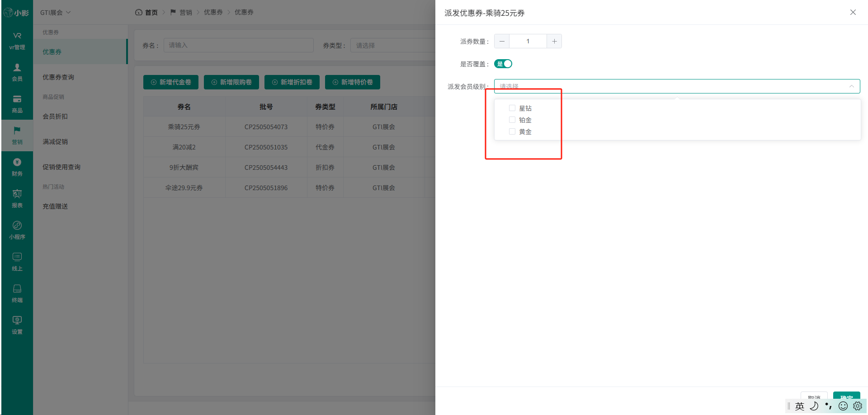Image resolution: width=868 pixels, height=415 pixels.
Task: Open the 报表 sidebar icon
Action: 17,199
